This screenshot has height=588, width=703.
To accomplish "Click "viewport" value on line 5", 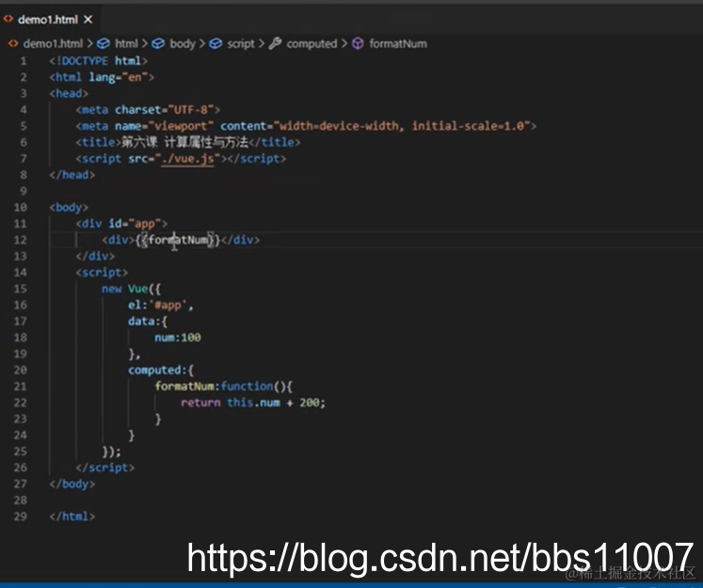I will tap(181, 126).
